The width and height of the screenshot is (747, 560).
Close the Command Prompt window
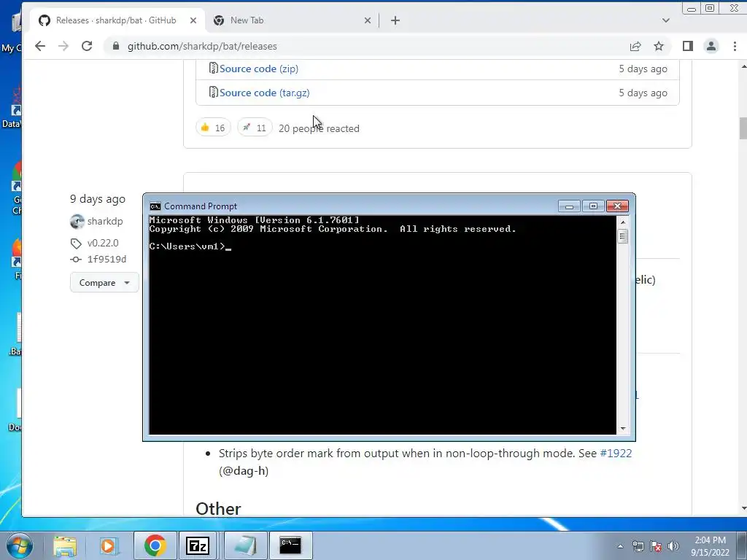[x=617, y=206]
